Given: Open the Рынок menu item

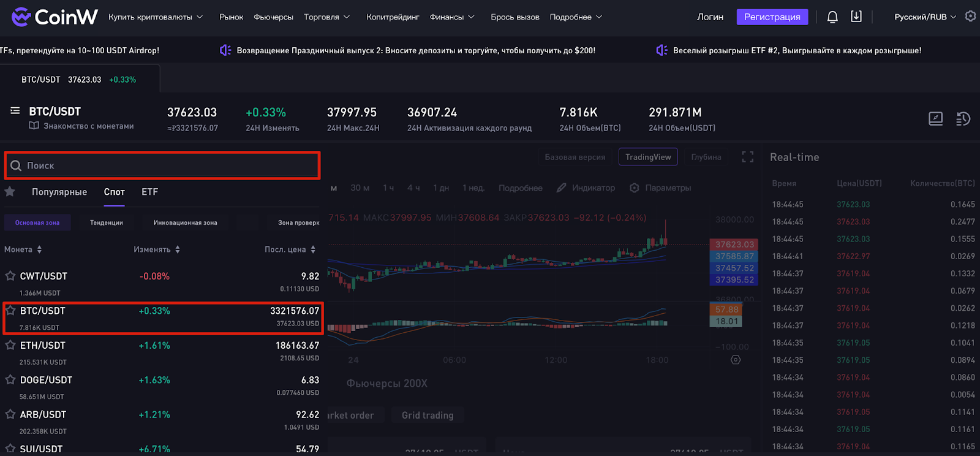Looking at the screenshot, I should (231, 17).
